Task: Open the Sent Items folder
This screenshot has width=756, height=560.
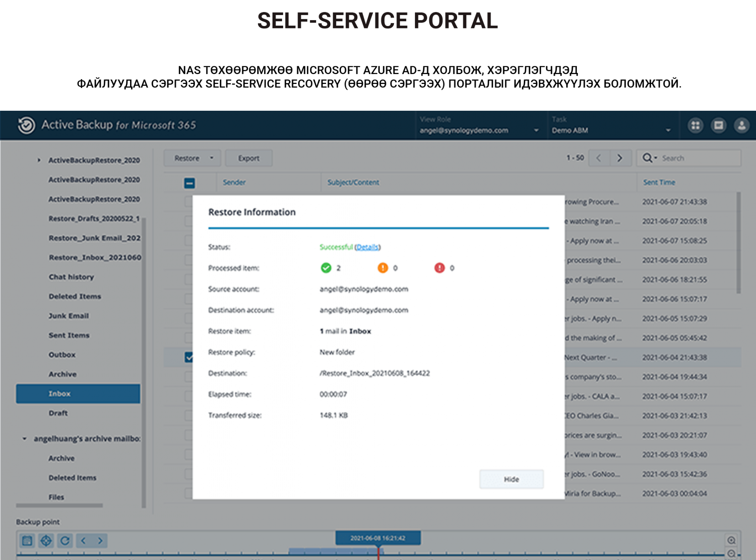Action: click(x=69, y=335)
